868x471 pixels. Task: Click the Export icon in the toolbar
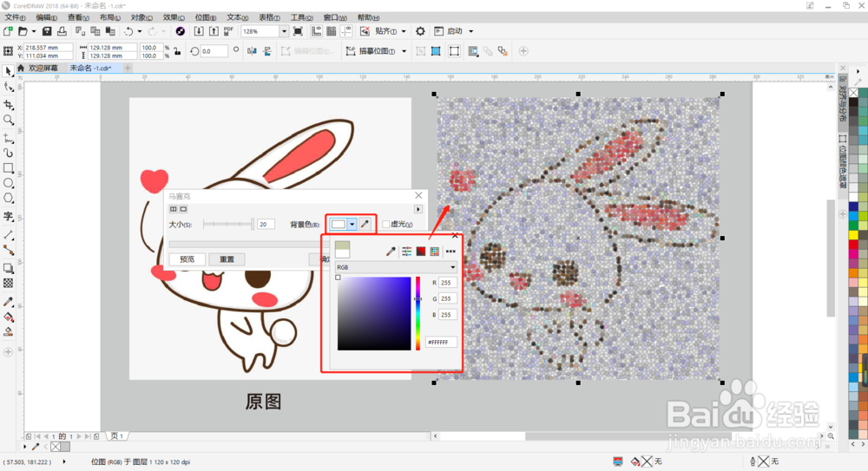click(214, 31)
